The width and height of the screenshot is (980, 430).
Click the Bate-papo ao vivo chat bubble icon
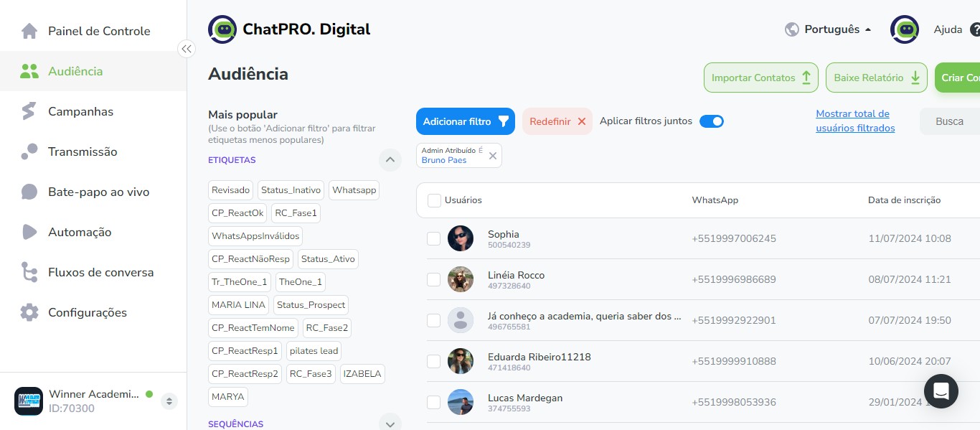pyautogui.click(x=29, y=192)
